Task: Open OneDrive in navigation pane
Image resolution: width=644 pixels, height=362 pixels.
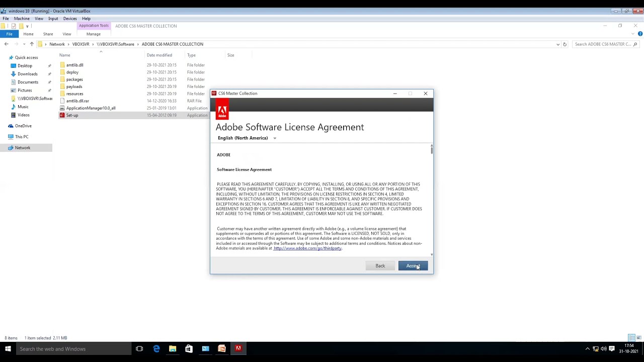Action: [23, 126]
